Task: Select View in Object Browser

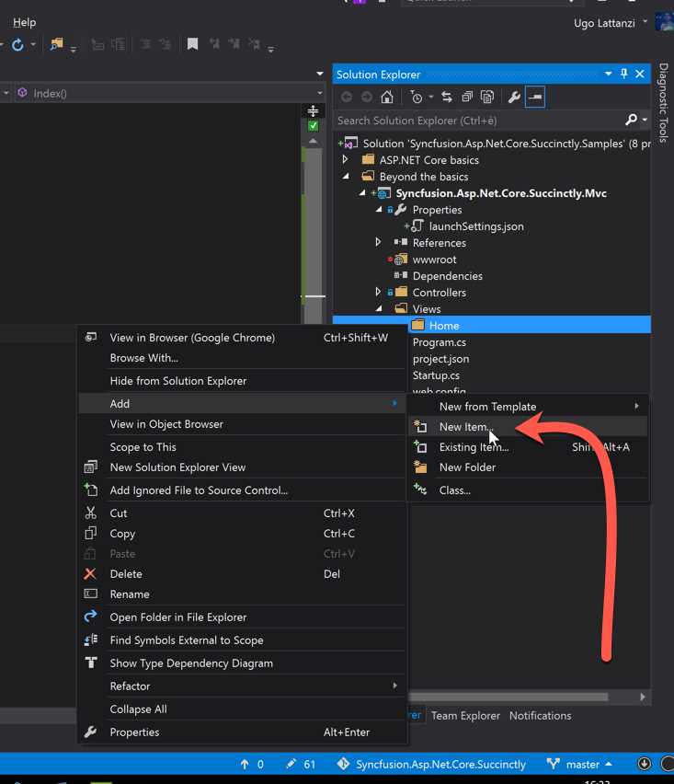Action: (x=243, y=424)
